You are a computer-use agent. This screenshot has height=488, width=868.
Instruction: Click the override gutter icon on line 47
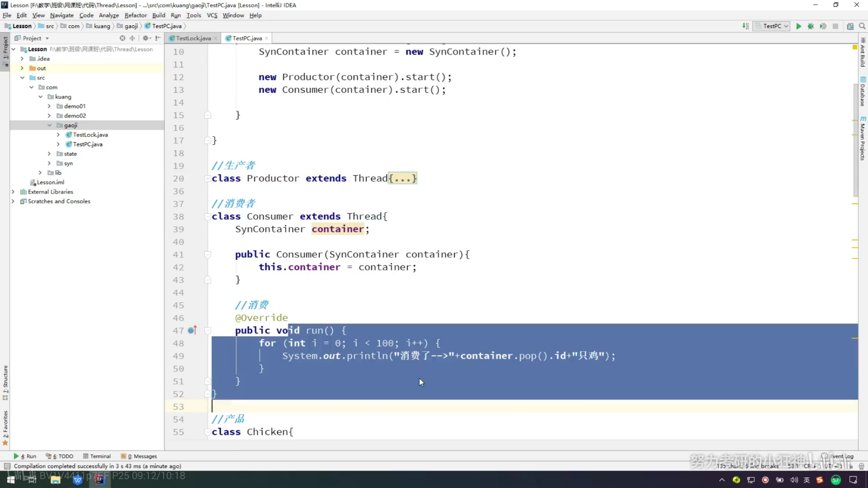[192, 330]
